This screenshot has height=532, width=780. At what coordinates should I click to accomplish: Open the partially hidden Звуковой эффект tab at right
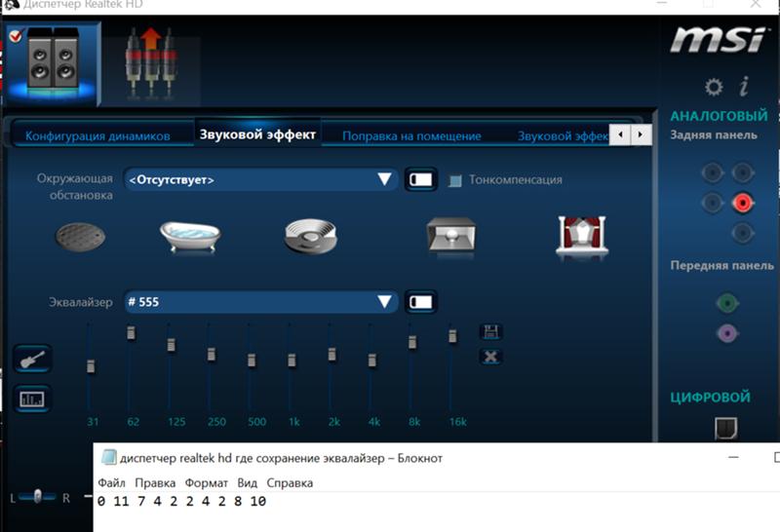[x=563, y=136]
